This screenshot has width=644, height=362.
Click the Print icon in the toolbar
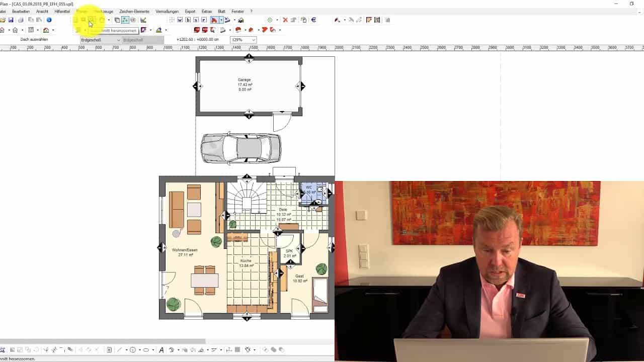(21, 20)
